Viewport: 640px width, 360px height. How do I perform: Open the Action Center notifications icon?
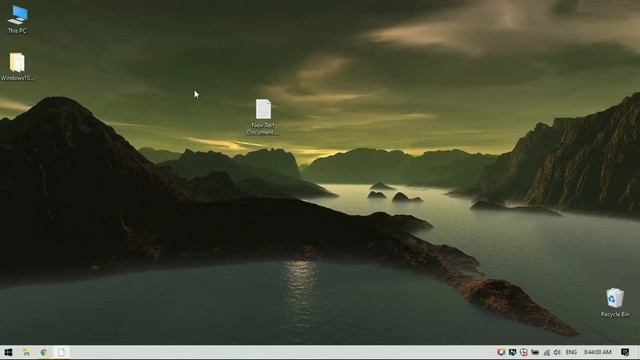[x=625, y=352]
